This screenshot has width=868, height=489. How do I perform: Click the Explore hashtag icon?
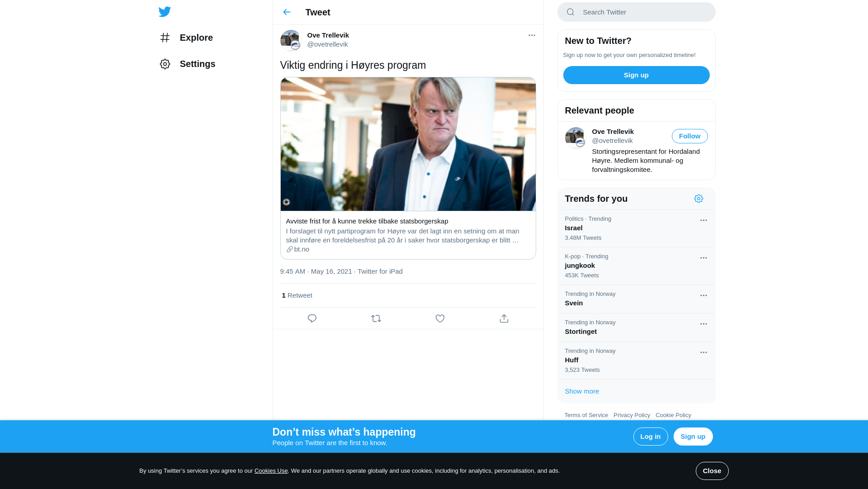(165, 38)
